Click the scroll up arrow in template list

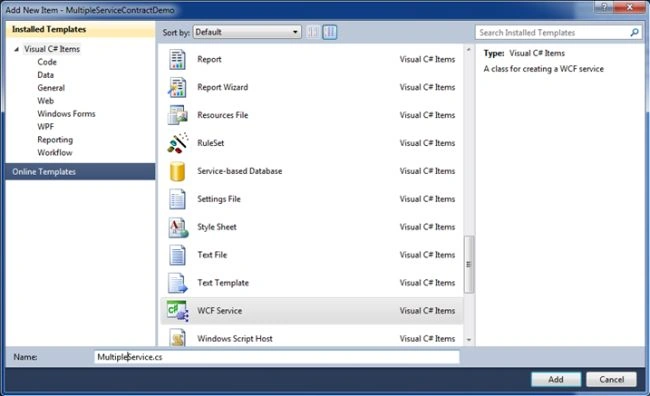click(469, 50)
